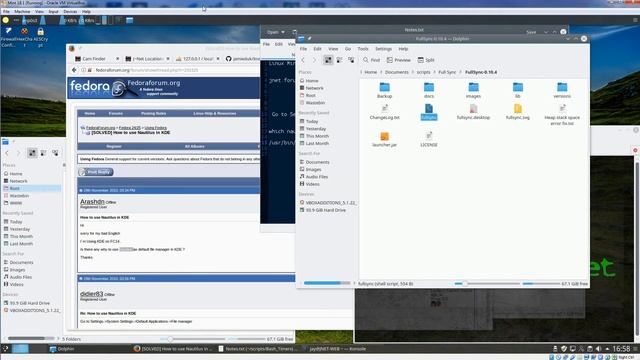Go back in front Dolphin FullSync window
The image size is (640, 360).
coord(303,60)
